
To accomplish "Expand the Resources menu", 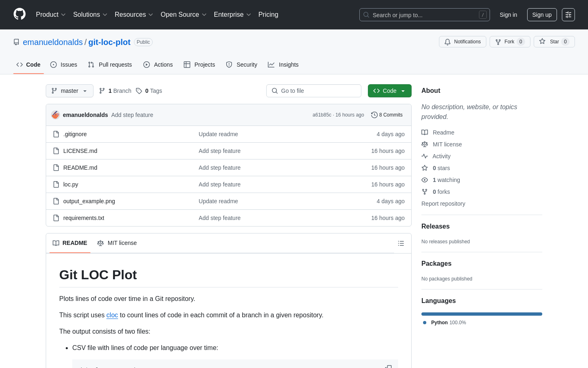I will pos(134,15).
